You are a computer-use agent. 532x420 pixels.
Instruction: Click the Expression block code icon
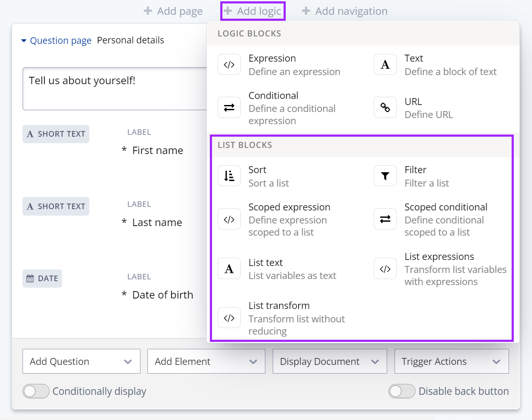pos(229,65)
